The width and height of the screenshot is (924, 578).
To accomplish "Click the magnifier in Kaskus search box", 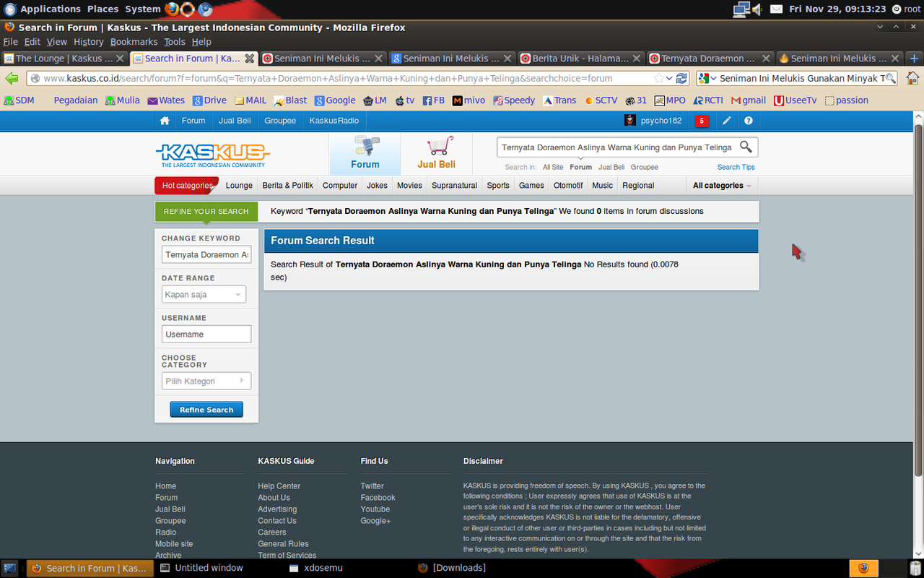I will [746, 147].
